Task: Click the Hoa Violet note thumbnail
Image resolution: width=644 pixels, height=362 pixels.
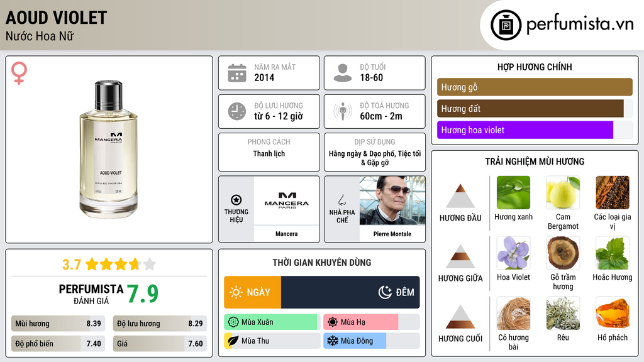Action: coord(513,253)
